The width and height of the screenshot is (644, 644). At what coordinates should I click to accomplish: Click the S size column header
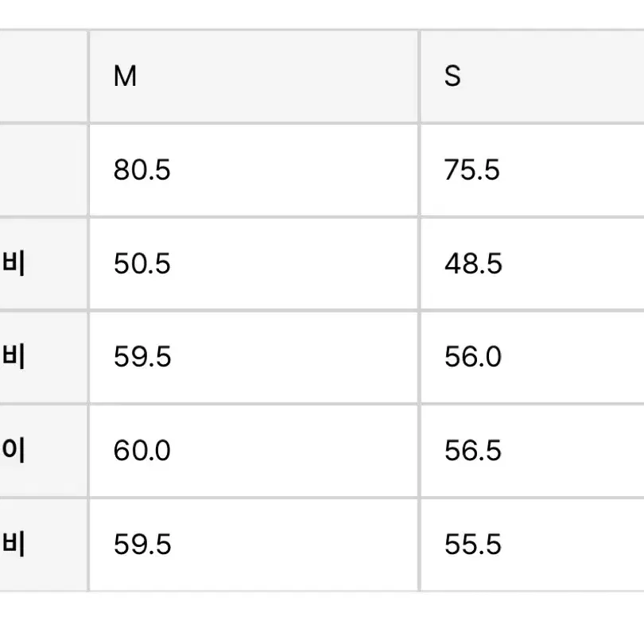pos(533,76)
